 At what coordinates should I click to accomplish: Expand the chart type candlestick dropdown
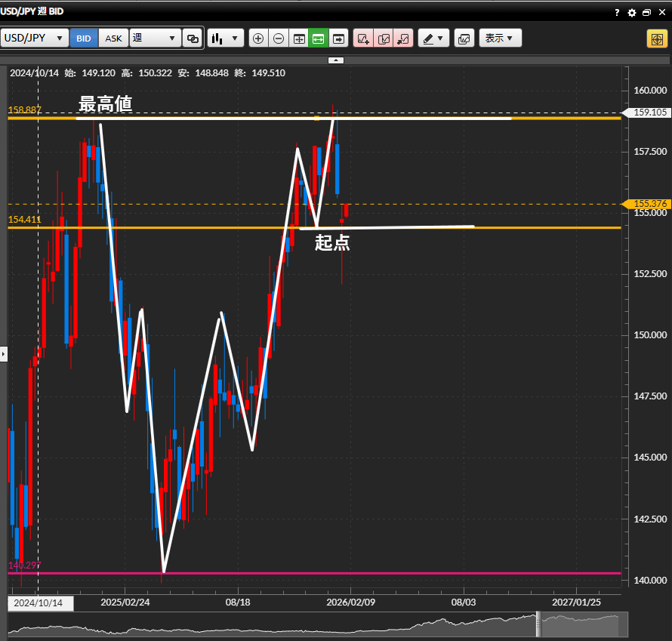tap(225, 39)
